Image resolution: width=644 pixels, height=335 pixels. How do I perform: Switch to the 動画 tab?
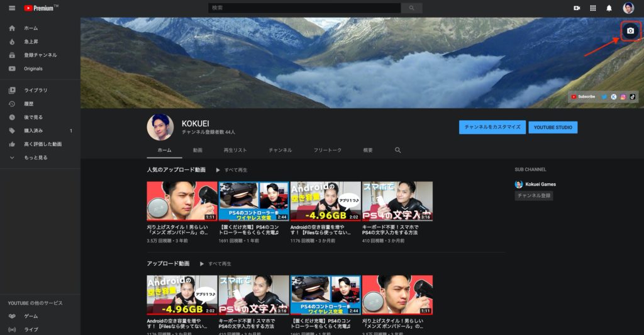tap(197, 150)
